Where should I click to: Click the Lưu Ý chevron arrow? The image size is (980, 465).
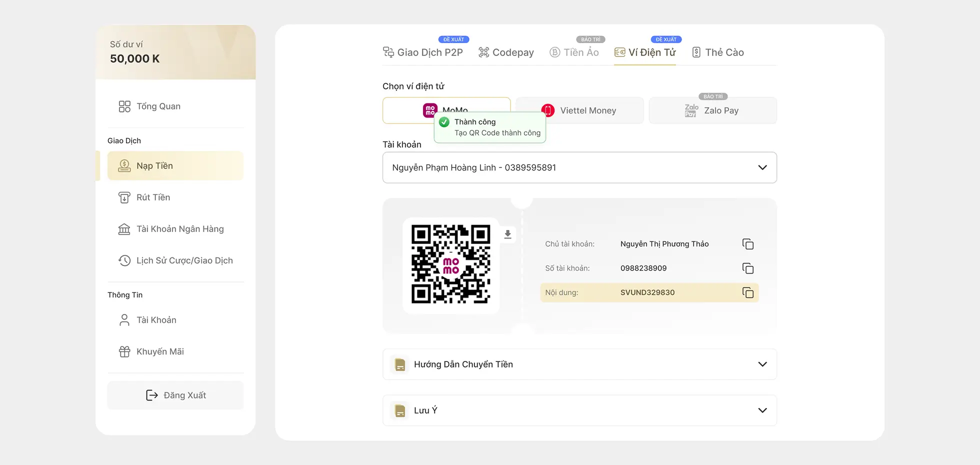tap(762, 410)
